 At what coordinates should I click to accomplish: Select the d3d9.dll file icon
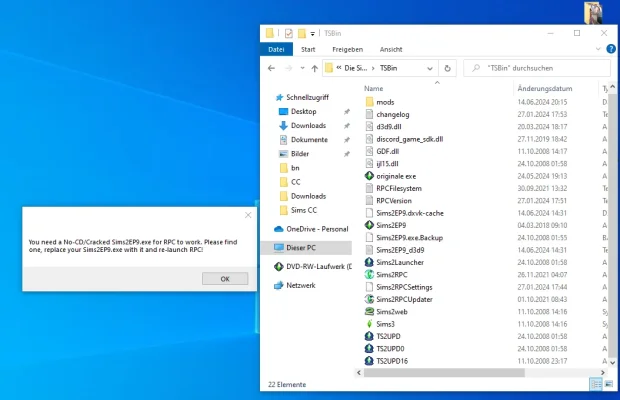tap(369, 126)
